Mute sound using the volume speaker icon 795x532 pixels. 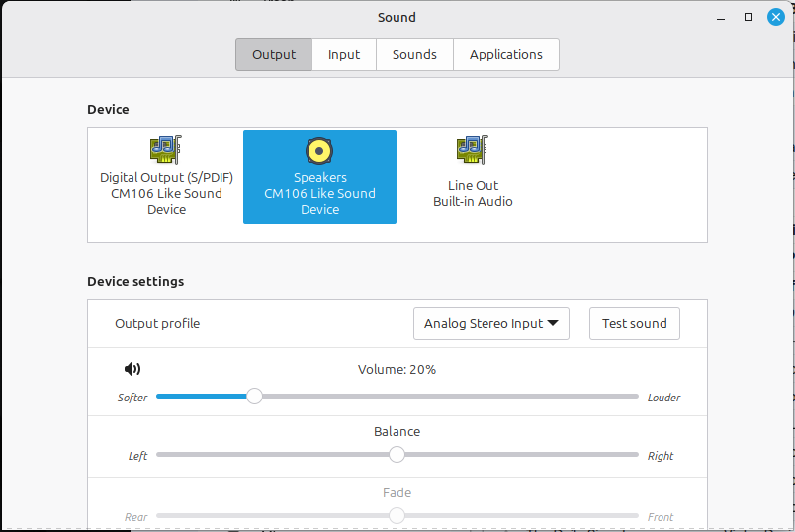click(x=132, y=369)
